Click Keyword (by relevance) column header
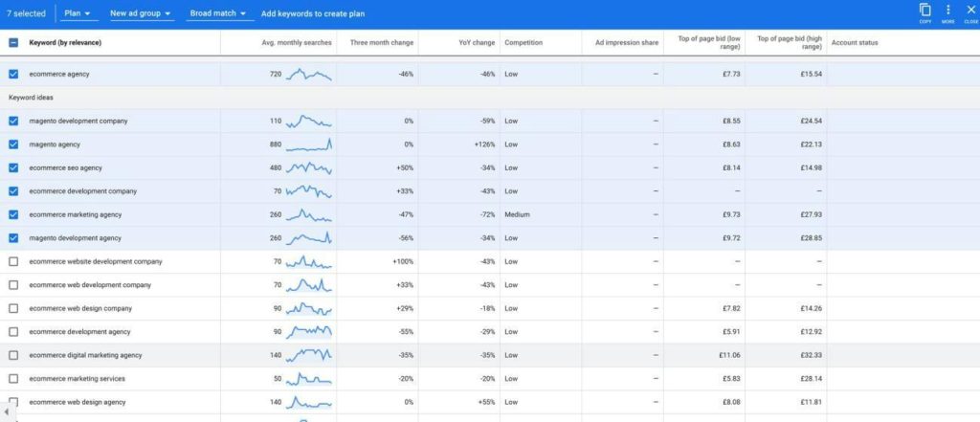980x422 pixels. [65, 43]
